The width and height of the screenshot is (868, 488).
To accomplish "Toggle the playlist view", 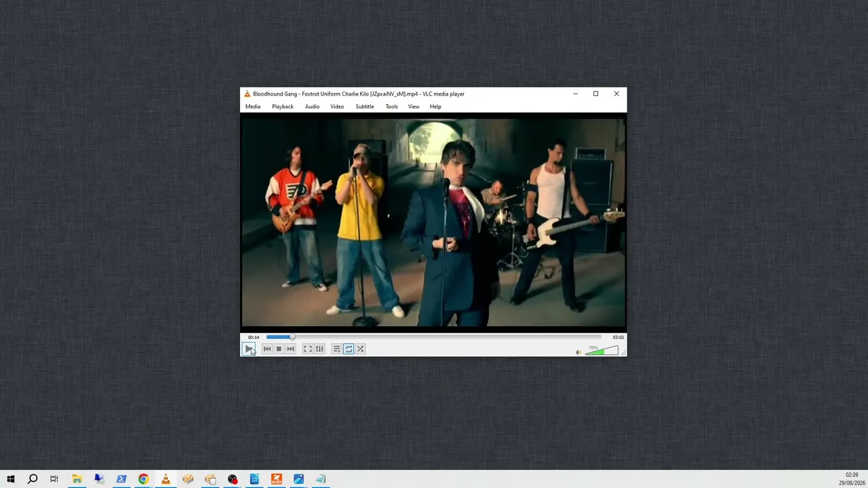I will pyautogui.click(x=336, y=349).
